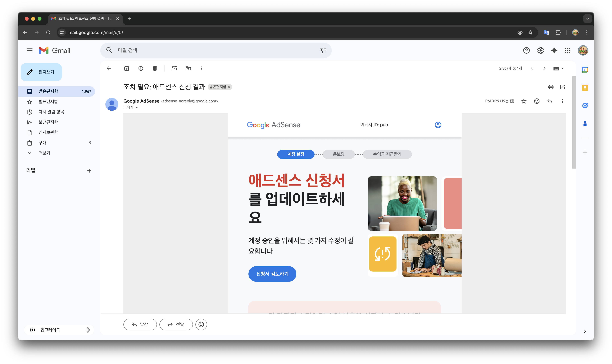
Task: Open Gmail support help icon
Action: (526, 51)
